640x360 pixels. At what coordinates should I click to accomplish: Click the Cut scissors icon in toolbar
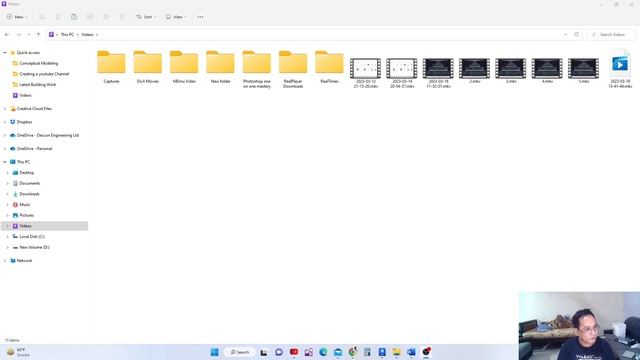click(x=42, y=17)
